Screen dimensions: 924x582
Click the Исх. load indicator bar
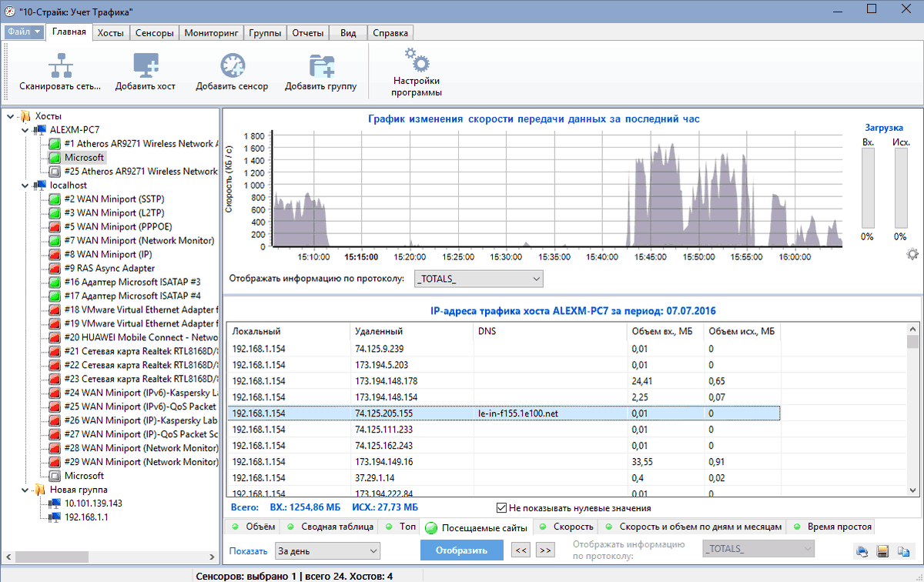coord(901,187)
